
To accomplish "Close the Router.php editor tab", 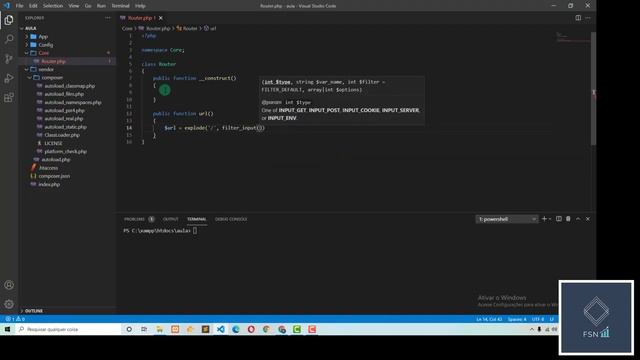I will pyautogui.click(x=161, y=18).
